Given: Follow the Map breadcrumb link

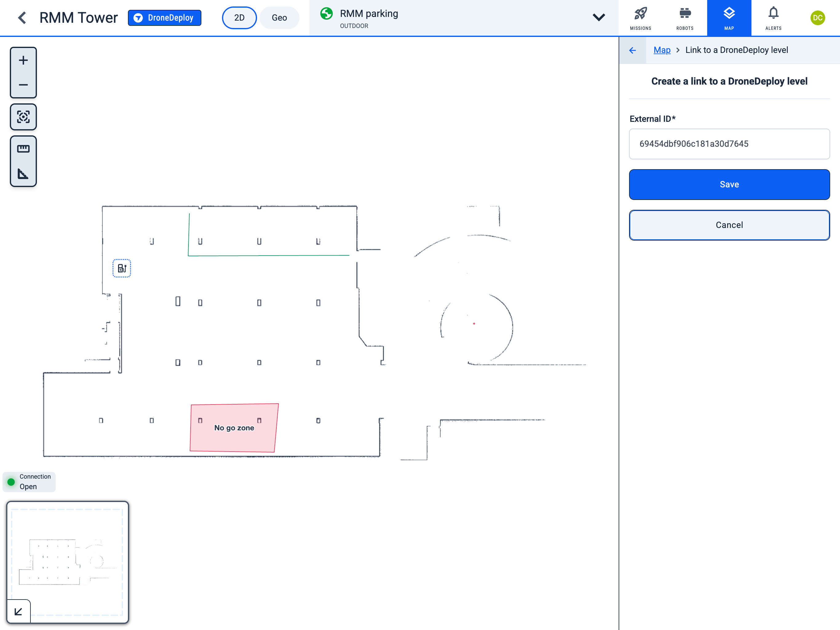Looking at the screenshot, I should pos(662,50).
